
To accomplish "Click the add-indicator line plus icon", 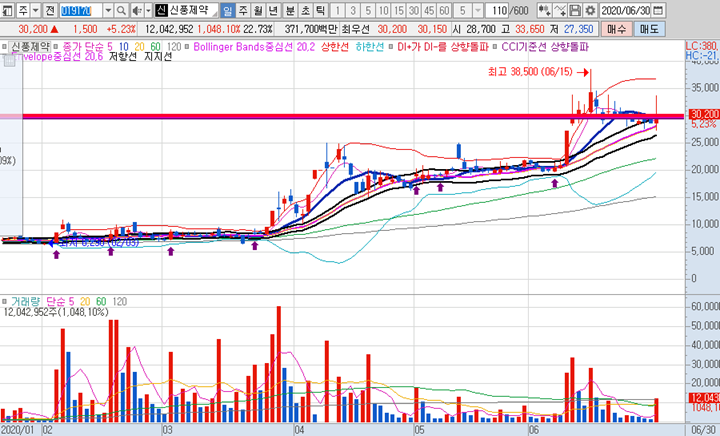I will 560,10.
